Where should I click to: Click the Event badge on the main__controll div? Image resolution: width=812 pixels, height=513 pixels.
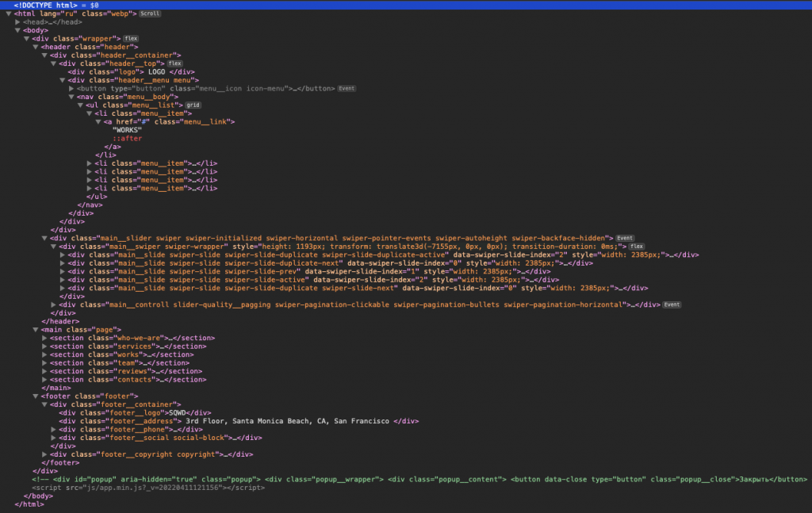pos(672,304)
